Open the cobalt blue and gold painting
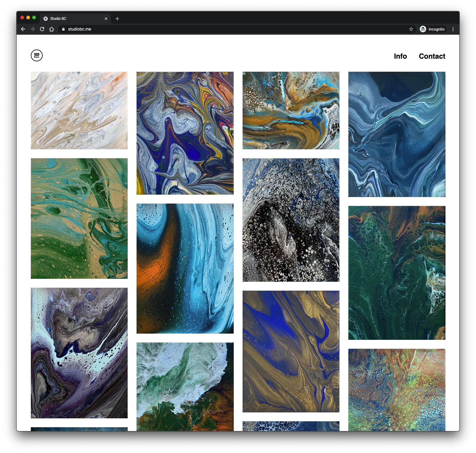The height and width of the screenshot is (453, 476). click(x=291, y=351)
